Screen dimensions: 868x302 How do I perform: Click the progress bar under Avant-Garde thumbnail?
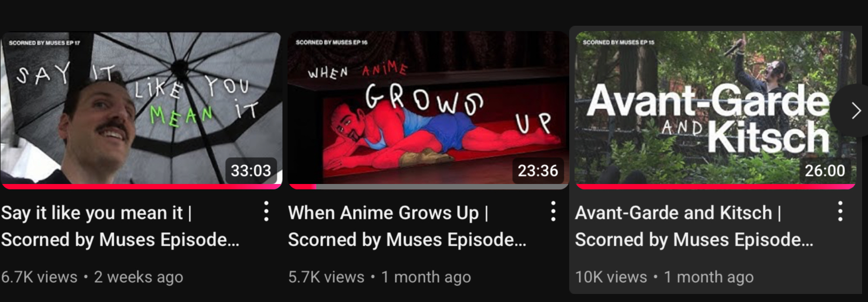(x=715, y=187)
